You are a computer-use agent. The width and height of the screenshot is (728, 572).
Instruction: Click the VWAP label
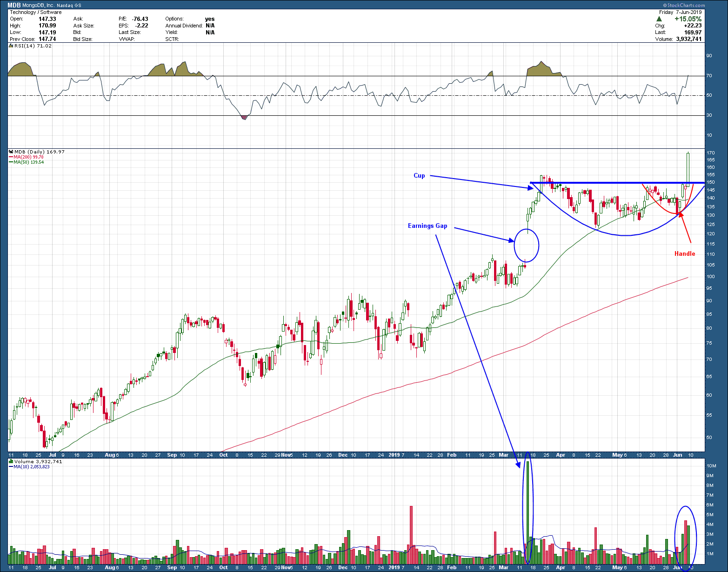click(127, 40)
